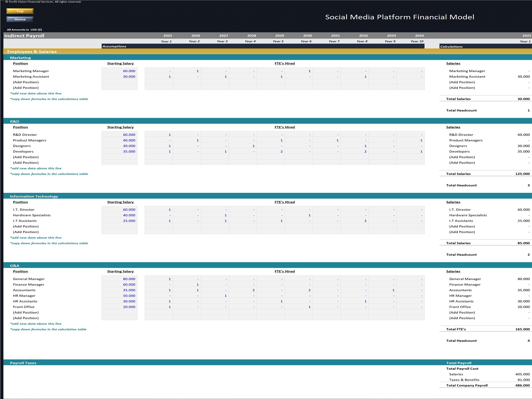Select Marketing Manager starting salary cell 60.000

(119, 71)
